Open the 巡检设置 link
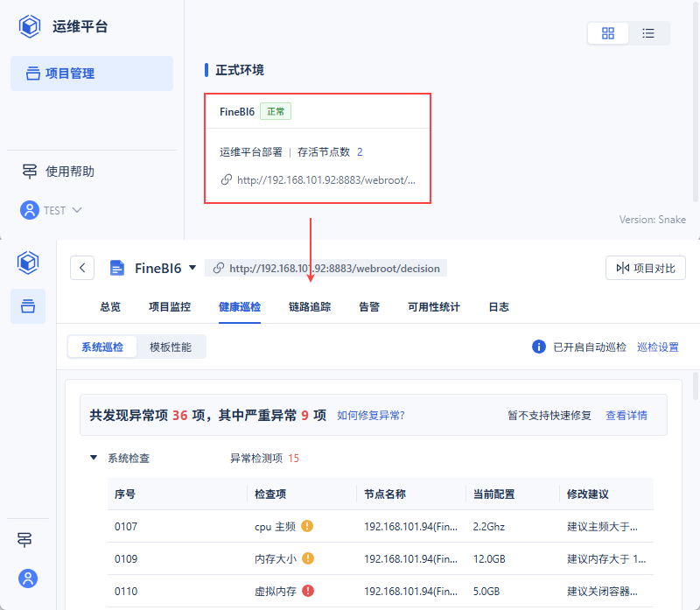 (x=658, y=347)
